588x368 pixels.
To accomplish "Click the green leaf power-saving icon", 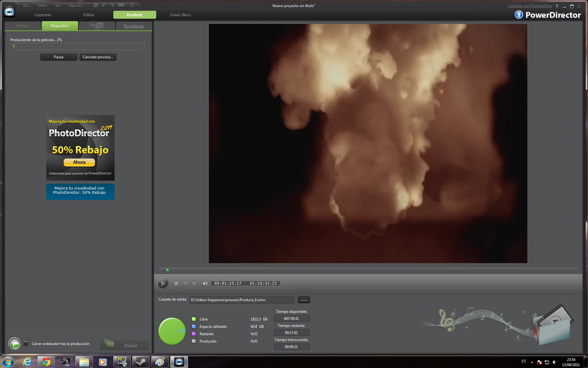I will pyautogui.click(x=14, y=344).
